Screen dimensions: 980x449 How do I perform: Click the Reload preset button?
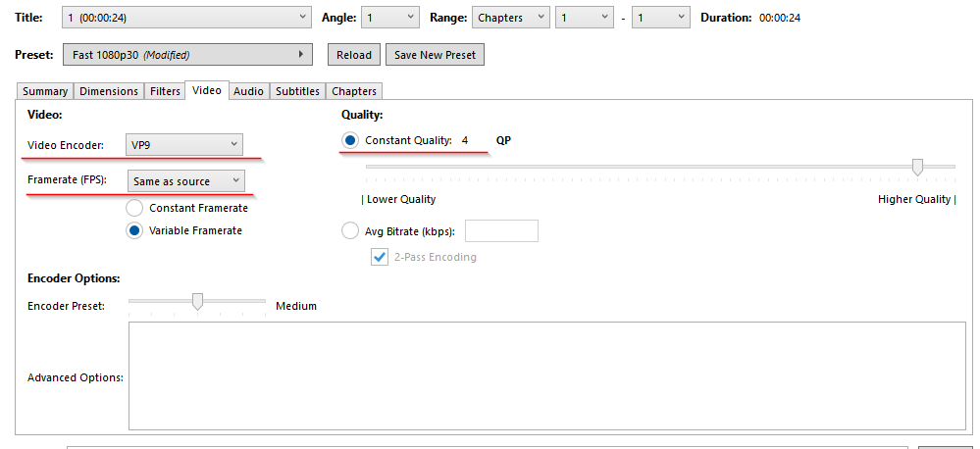[354, 54]
